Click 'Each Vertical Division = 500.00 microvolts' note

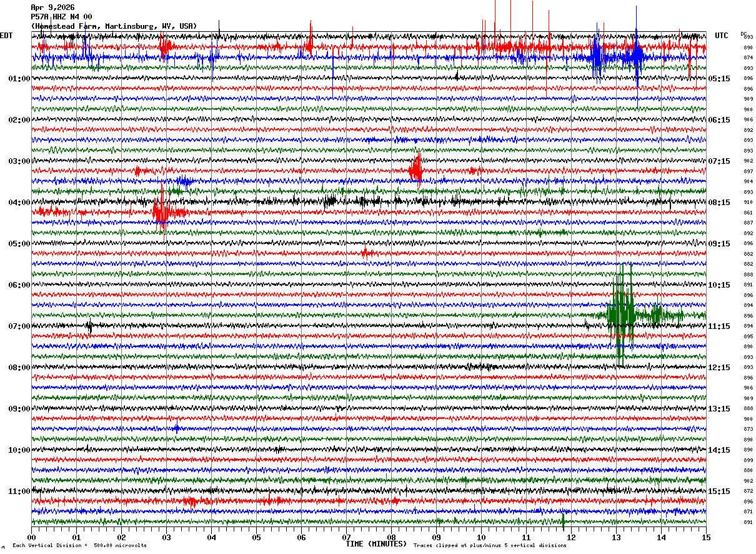click(79, 545)
